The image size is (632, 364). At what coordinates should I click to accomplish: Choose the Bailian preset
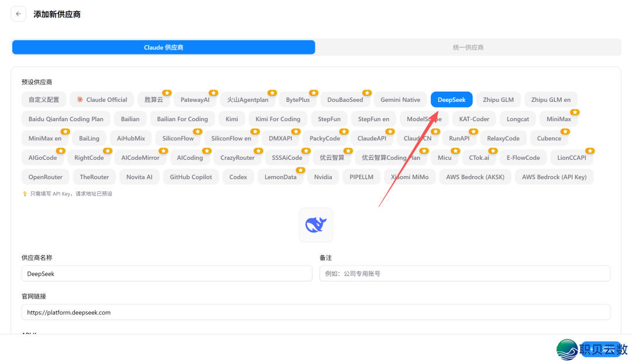130,119
